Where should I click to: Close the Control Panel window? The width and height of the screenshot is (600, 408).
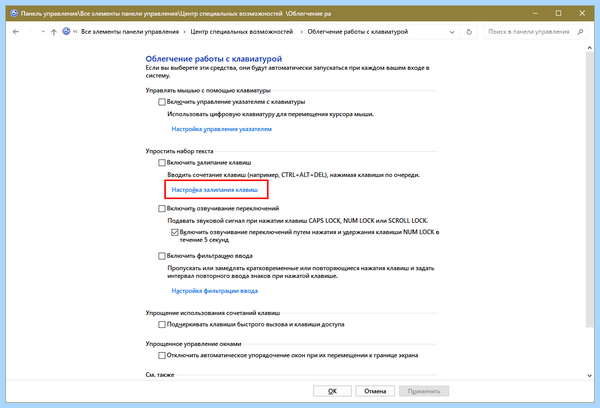(582, 13)
